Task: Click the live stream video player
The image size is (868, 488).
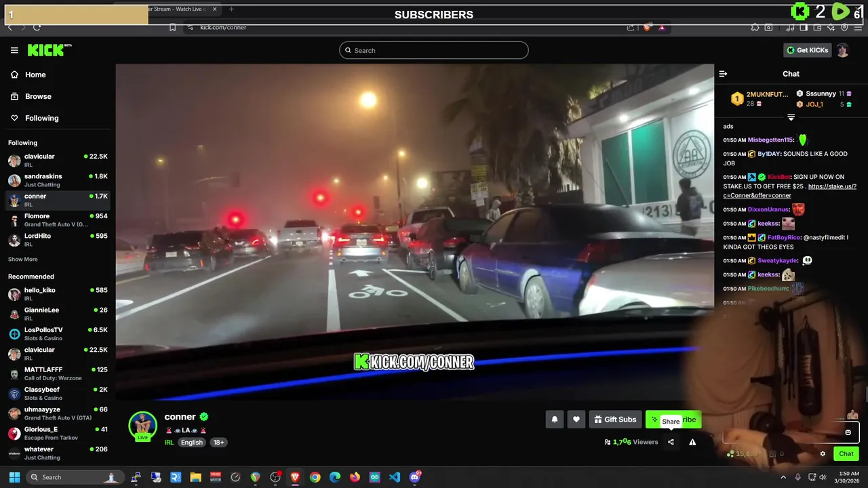Action: click(414, 232)
